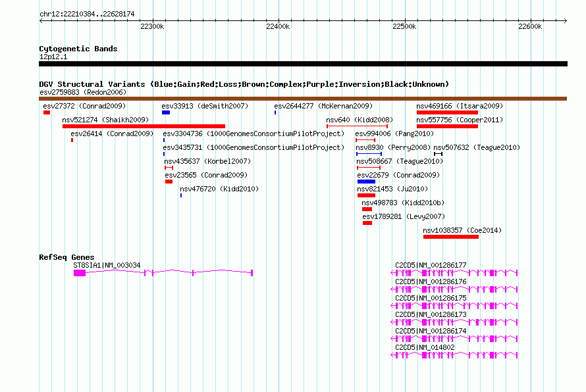Click esv1789281 (Levy2007) label
This screenshot has width=586, height=392.
[x=404, y=216]
